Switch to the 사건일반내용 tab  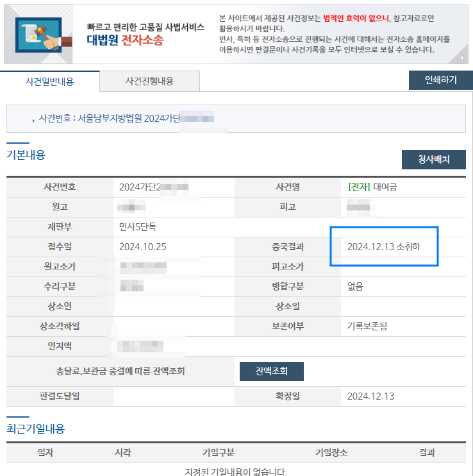(49, 81)
